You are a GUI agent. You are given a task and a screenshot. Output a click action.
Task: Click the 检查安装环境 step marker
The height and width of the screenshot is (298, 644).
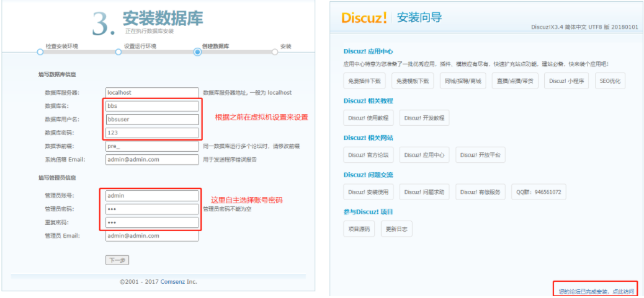pyautogui.click(x=40, y=52)
